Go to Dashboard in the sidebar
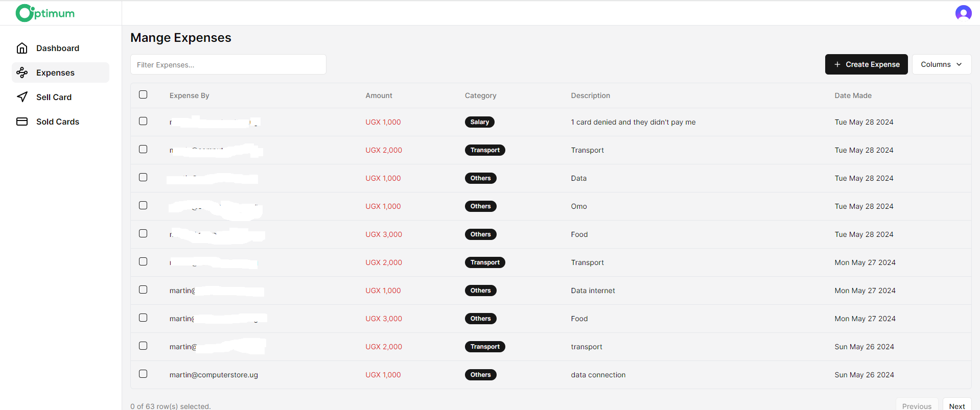 pos(58,48)
